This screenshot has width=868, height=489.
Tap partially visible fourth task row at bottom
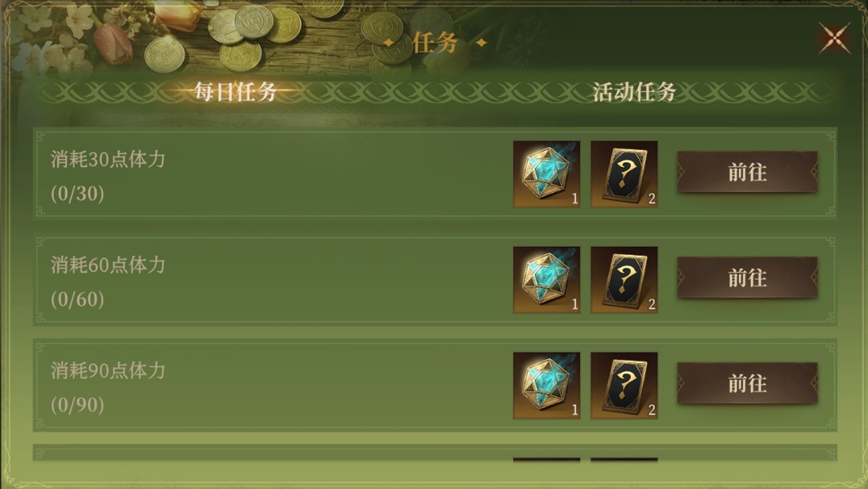435,454
